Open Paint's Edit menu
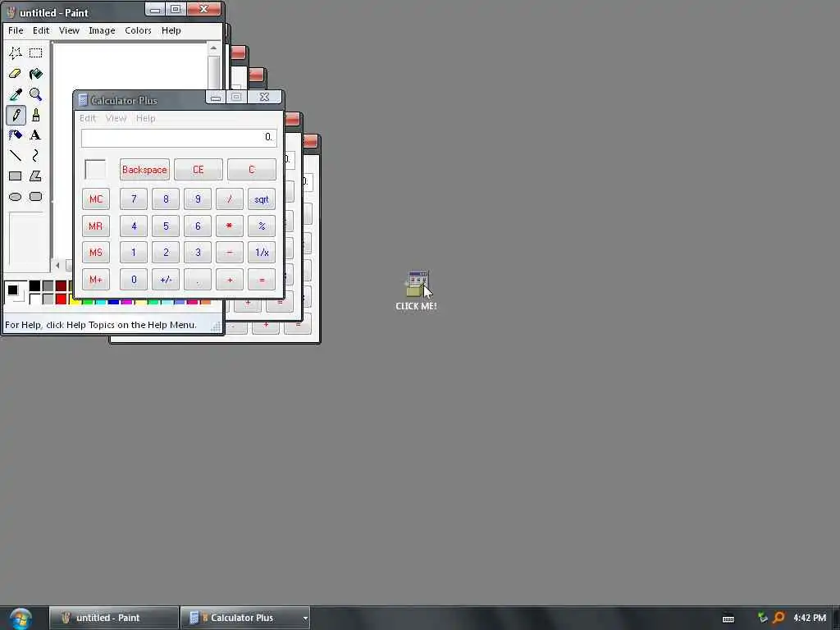Image resolution: width=840 pixels, height=630 pixels. tap(41, 30)
